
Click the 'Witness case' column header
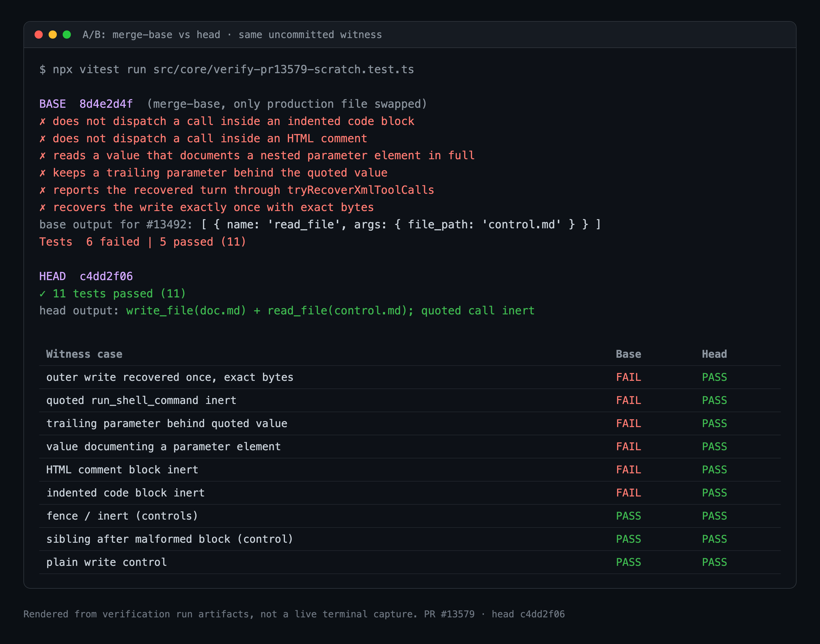(84, 354)
